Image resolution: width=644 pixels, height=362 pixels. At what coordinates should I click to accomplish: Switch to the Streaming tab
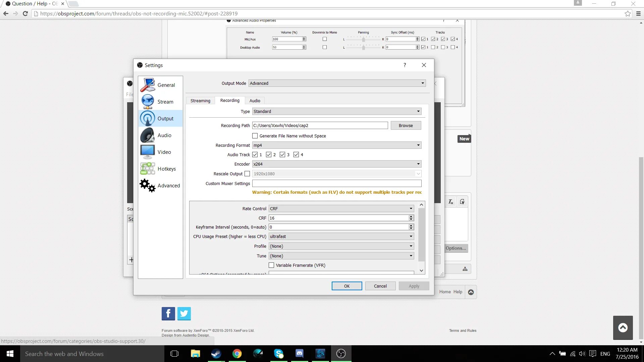pos(200,100)
